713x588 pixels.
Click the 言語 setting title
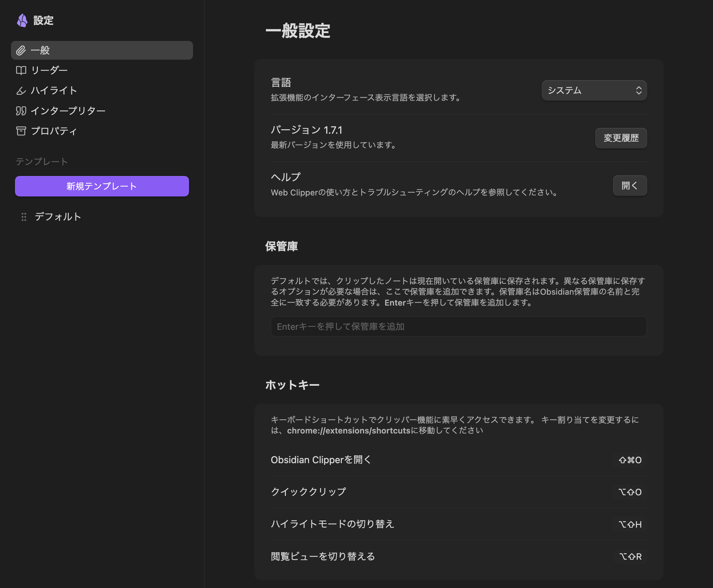point(281,83)
